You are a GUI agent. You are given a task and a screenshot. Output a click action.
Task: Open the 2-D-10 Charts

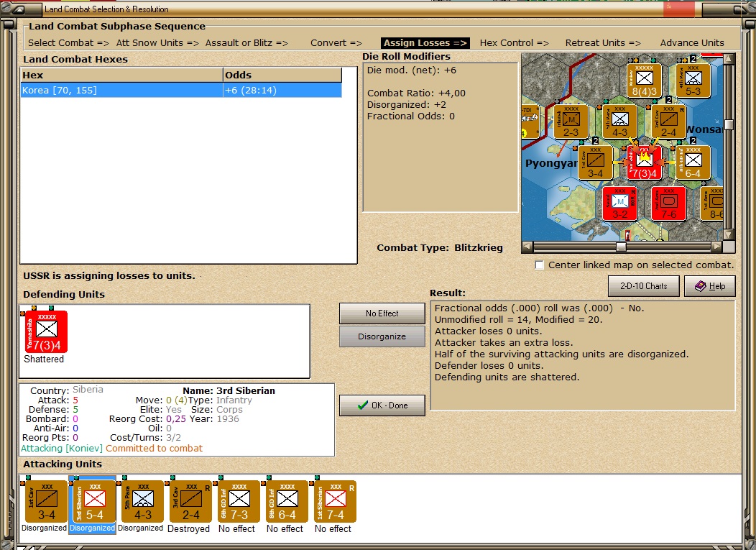(643, 286)
